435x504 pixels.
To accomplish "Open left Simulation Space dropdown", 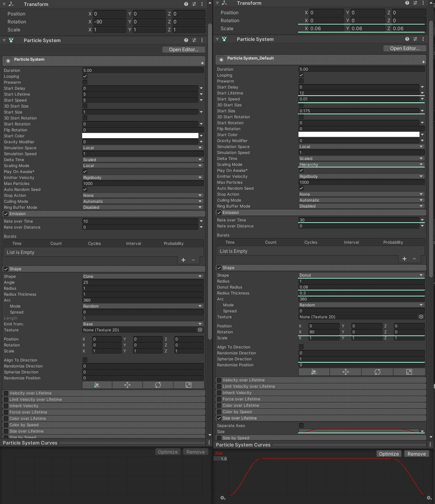I will tap(143, 148).
